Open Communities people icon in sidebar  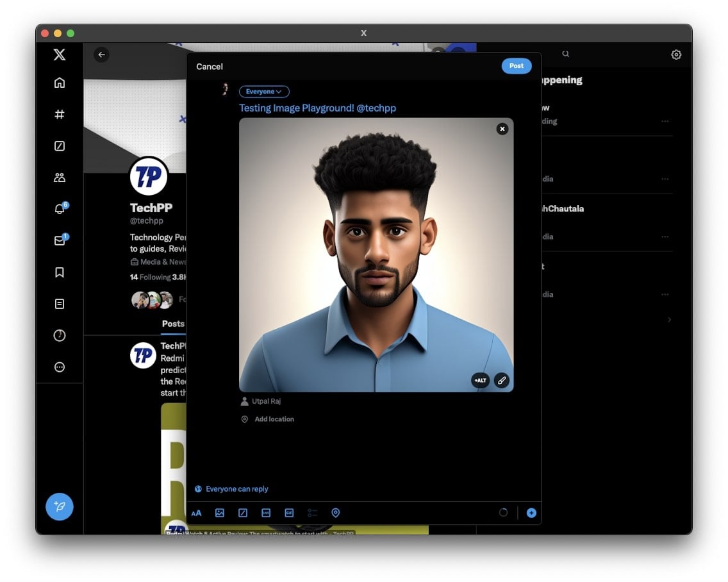point(60,178)
